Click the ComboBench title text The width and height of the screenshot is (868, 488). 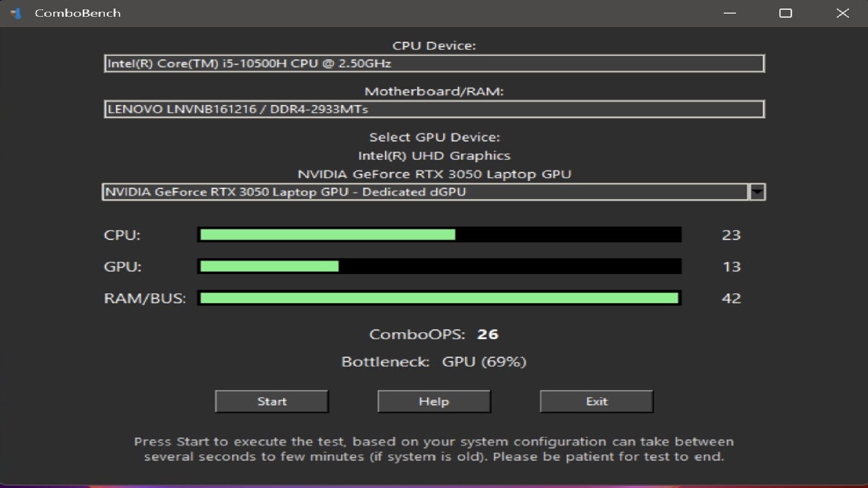(x=77, y=13)
